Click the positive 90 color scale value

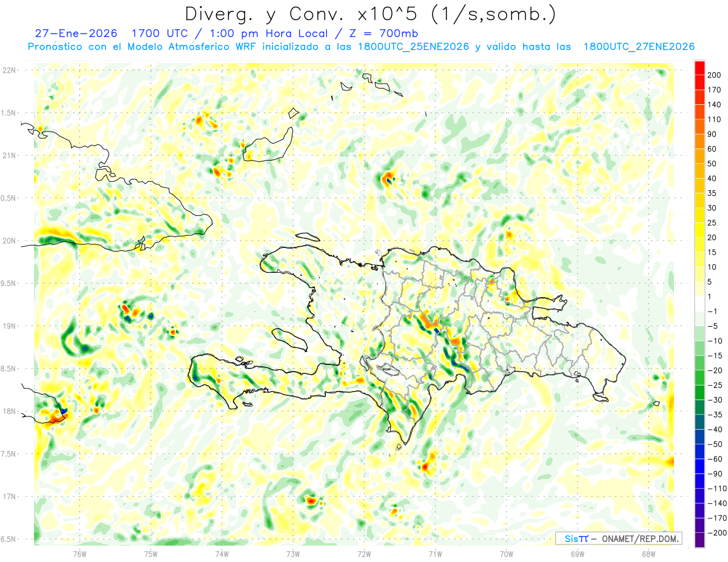coord(712,134)
